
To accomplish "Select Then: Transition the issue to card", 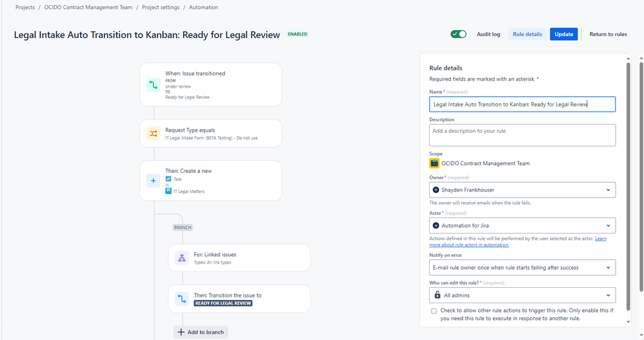I will pos(239,299).
